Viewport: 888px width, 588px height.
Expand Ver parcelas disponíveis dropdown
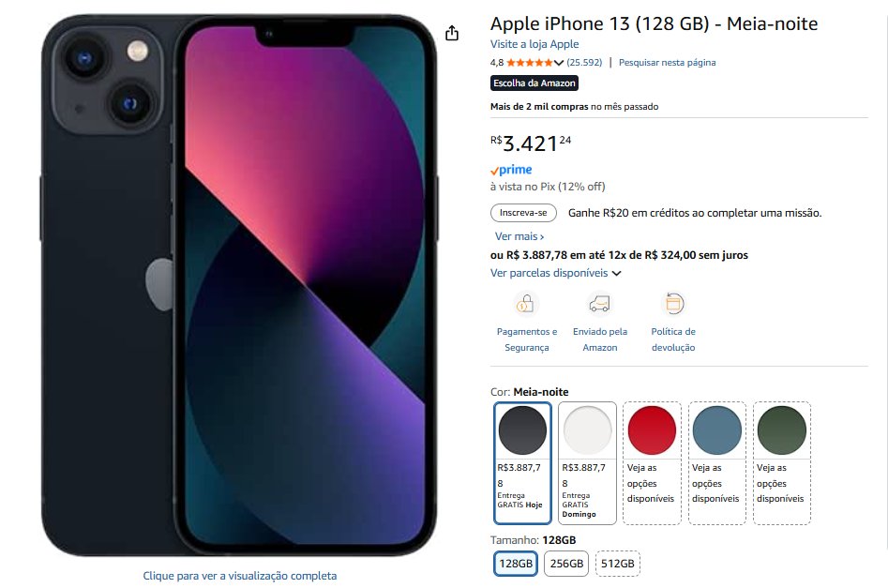point(555,273)
